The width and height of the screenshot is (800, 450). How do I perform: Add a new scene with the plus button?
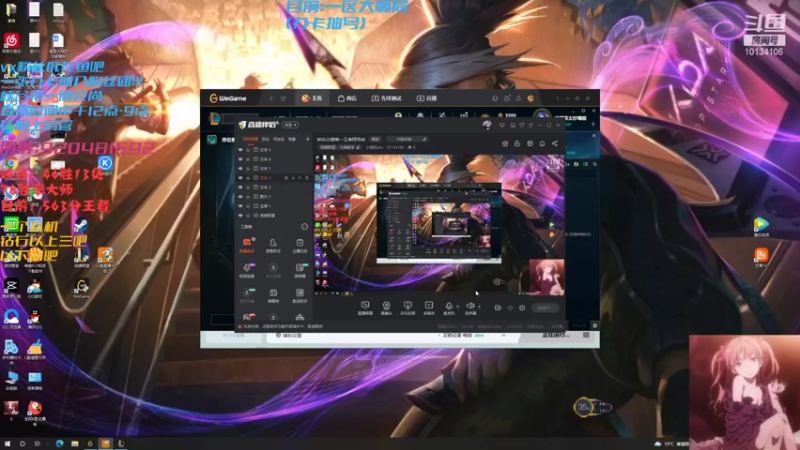point(308,139)
